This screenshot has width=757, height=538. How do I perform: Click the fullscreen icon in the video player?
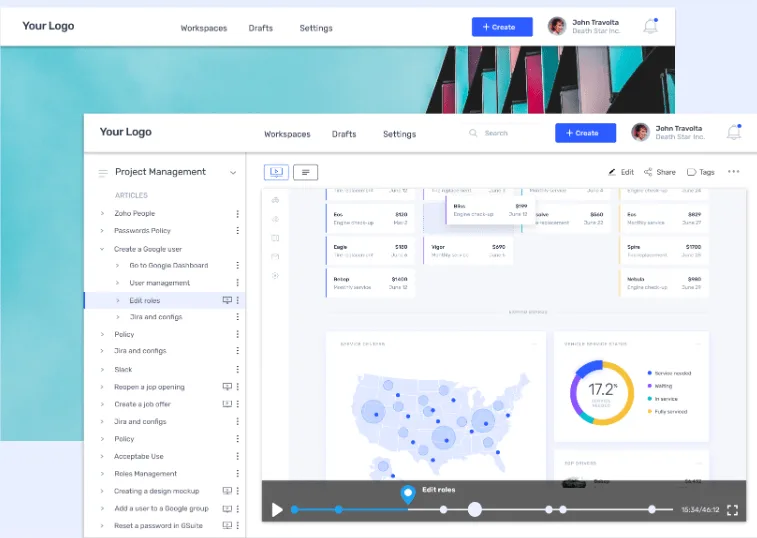point(732,510)
